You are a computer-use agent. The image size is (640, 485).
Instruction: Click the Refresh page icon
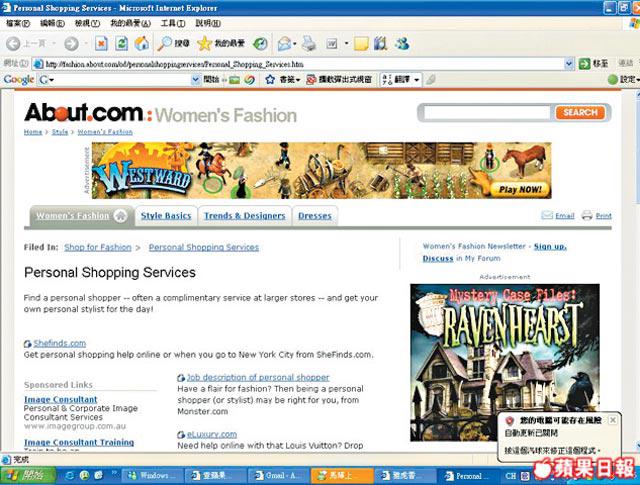(x=121, y=43)
